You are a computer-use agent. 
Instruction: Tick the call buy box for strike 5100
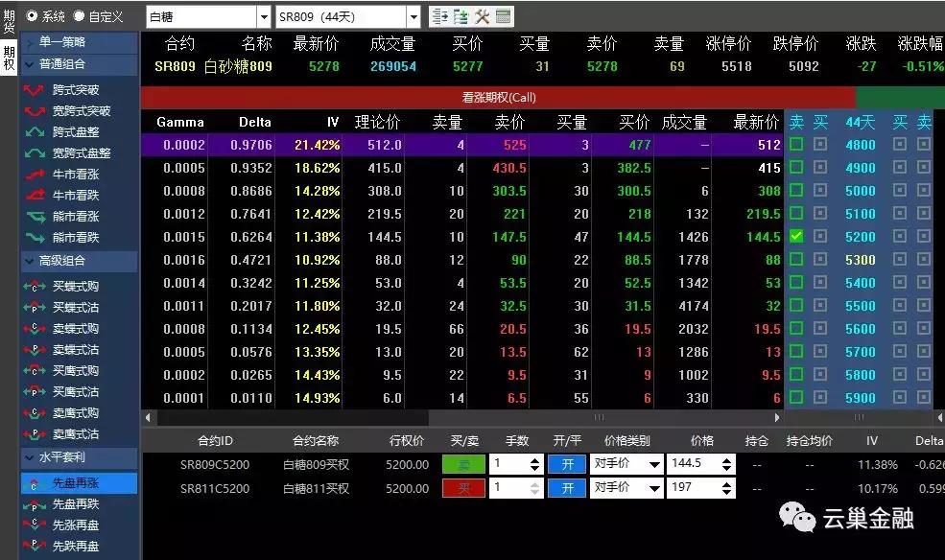click(820, 213)
